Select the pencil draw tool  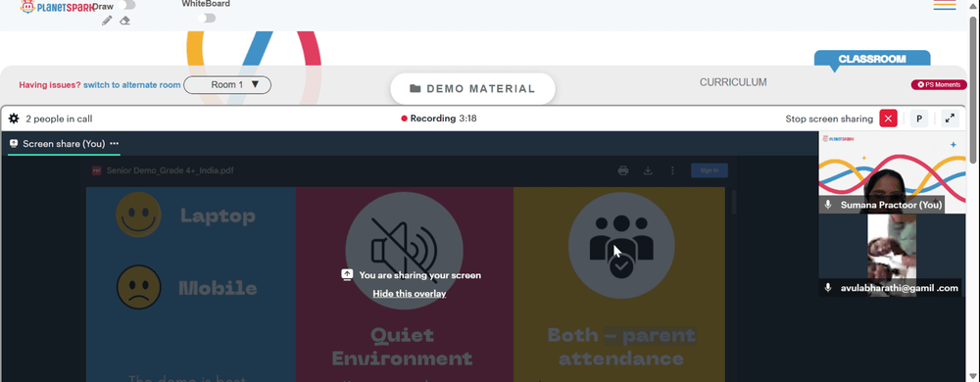[x=107, y=21]
